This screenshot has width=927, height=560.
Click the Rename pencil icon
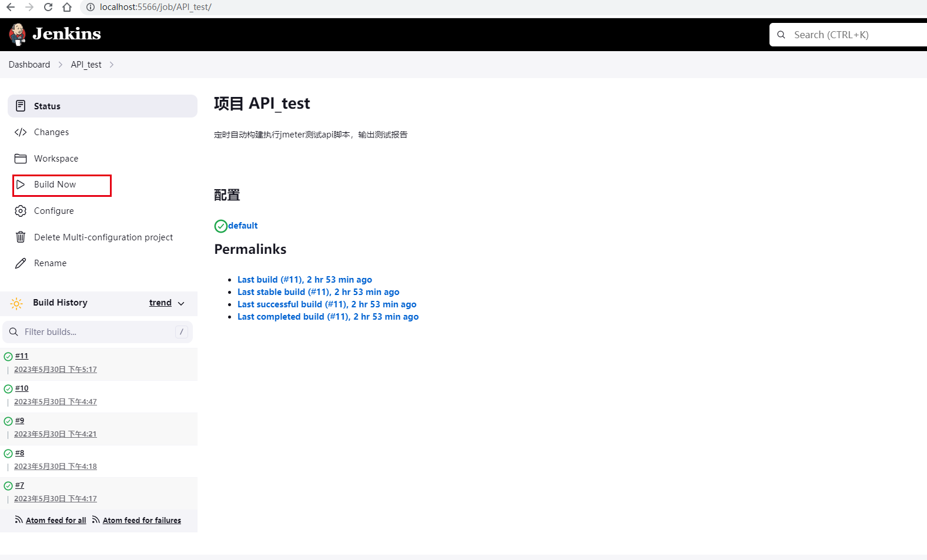click(21, 263)
